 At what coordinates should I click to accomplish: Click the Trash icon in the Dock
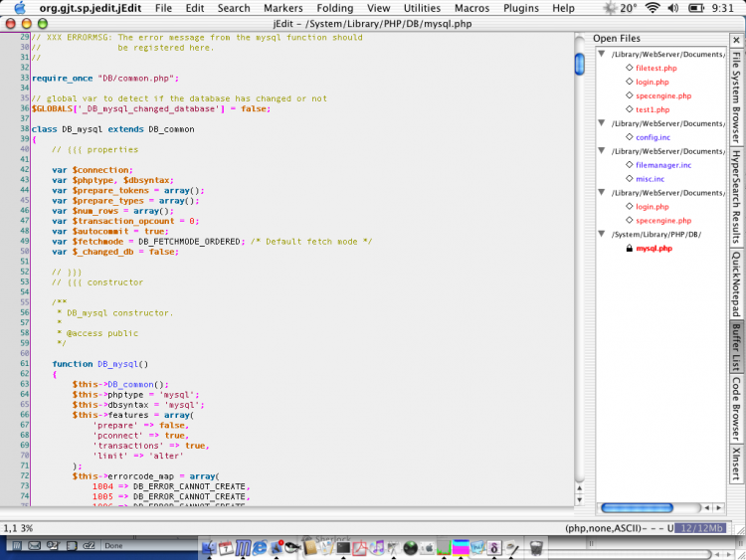536,547
